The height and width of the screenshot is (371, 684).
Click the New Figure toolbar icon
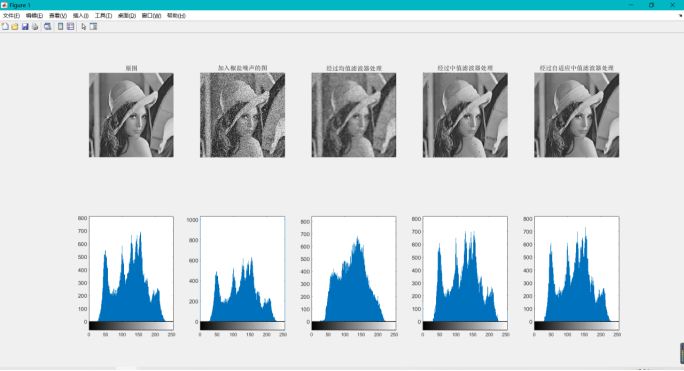(x=5, y=27)
